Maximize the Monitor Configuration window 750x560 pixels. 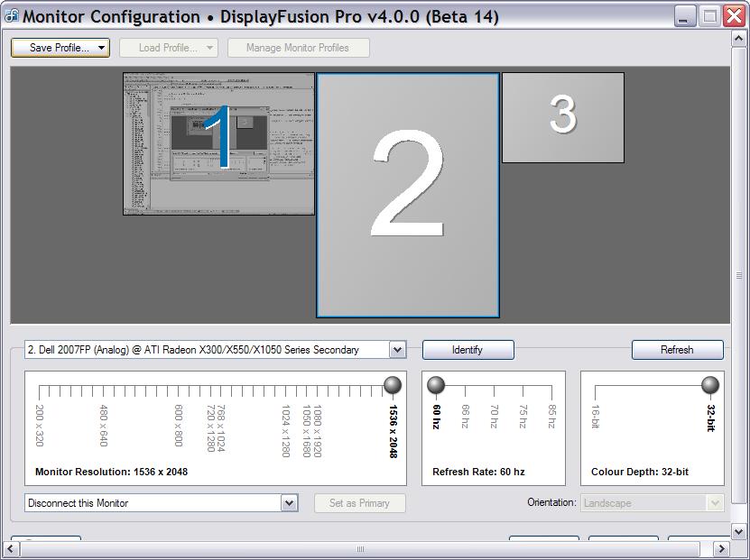pyautogui.click(x=710, y=16)
